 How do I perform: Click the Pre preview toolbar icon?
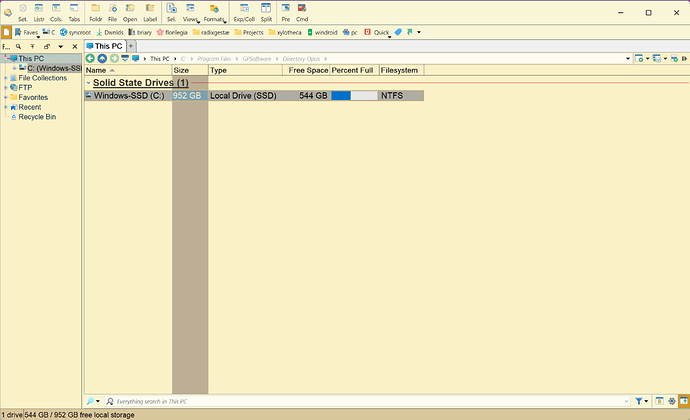pos(286,12)
